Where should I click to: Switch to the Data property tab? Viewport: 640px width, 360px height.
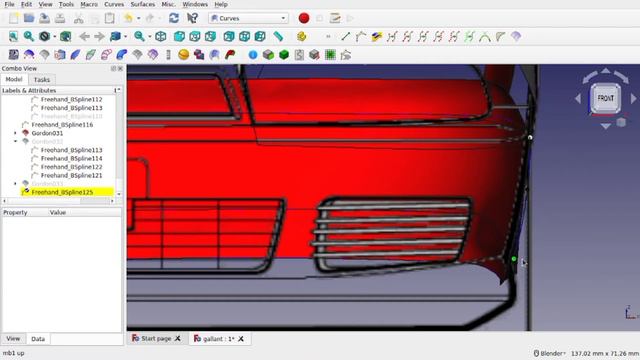(38, 339)
